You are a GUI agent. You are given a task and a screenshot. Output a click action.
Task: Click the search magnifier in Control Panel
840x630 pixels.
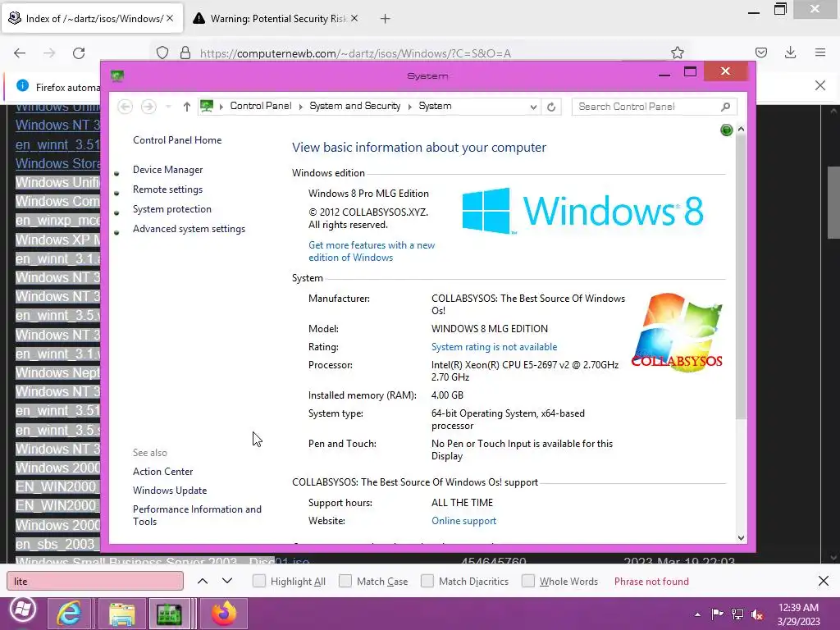click(x=725, y=107)
